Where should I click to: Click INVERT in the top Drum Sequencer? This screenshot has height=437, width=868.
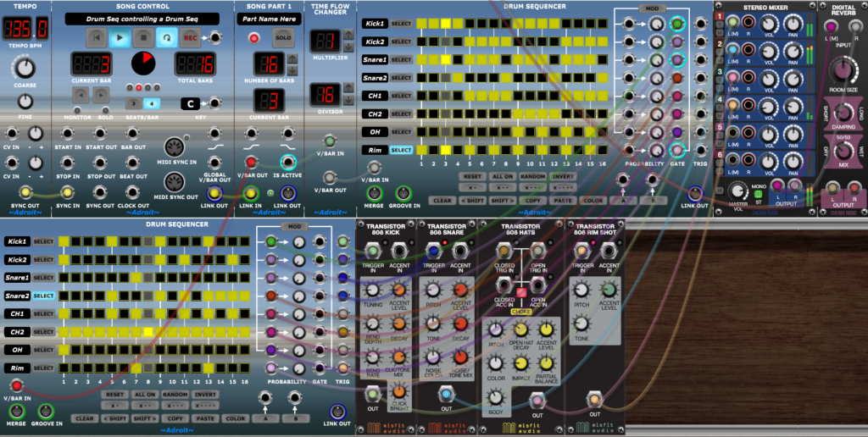tap(563, 176)
